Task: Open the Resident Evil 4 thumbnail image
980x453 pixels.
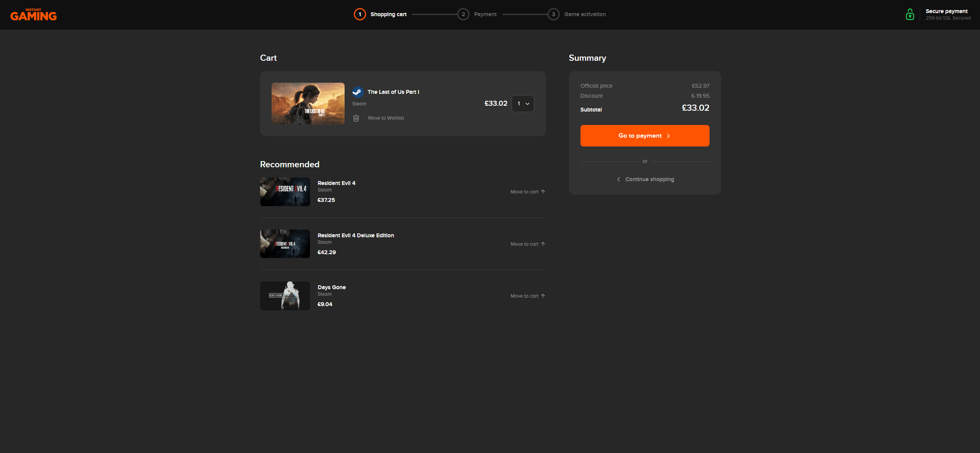Action: (x=285, y=192)
